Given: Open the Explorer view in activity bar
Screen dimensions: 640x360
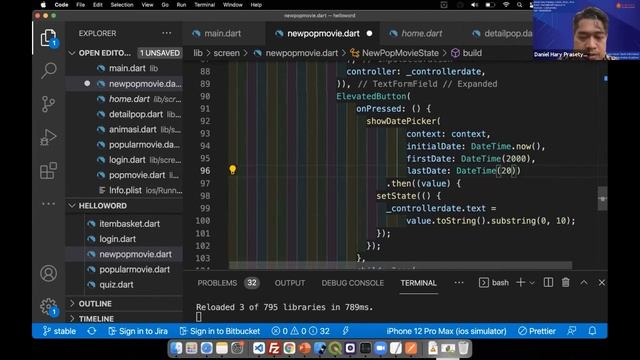Looking at the screenshot, I should coord(49,38).
